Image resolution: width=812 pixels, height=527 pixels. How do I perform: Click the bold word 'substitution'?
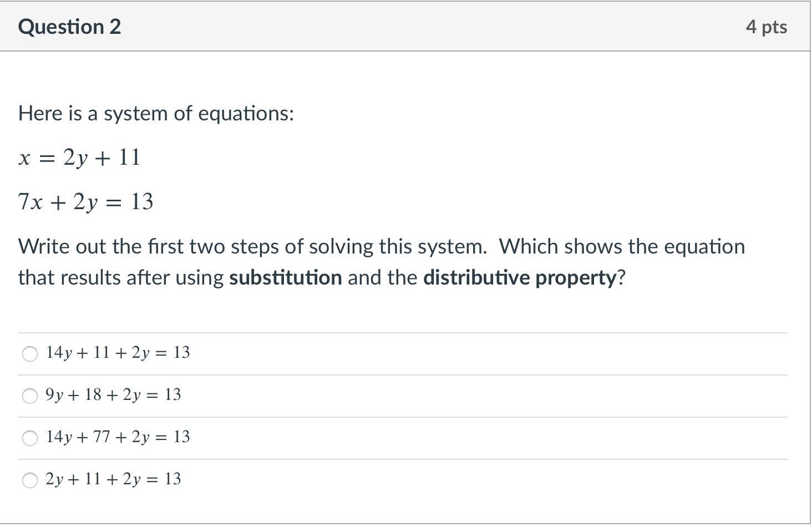[286, 277]
